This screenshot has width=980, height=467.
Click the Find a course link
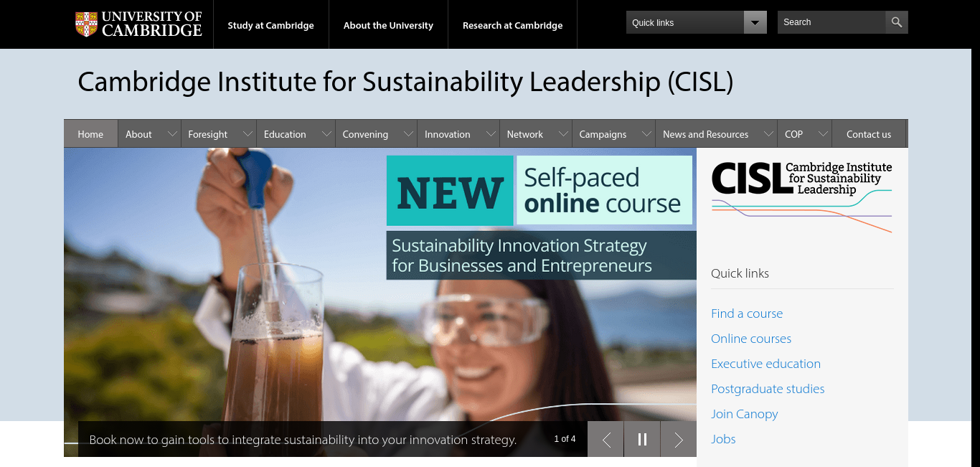747,313
